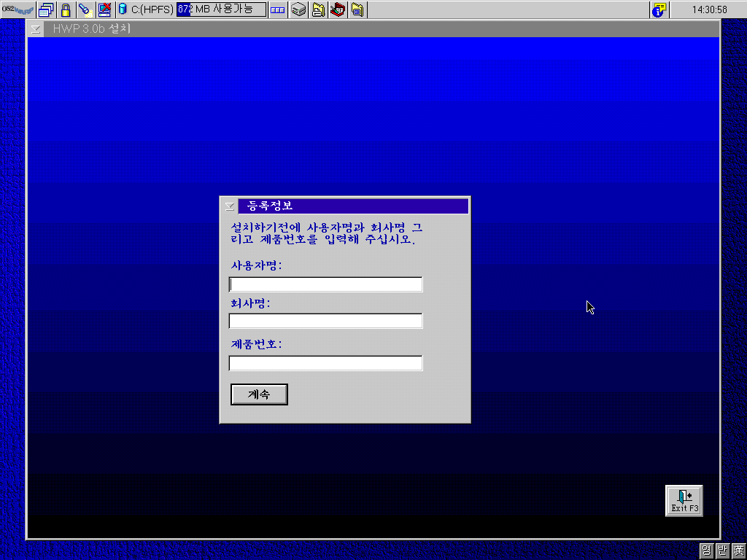The height and width of the screenshot is (560, 747).
Task: Click the flashlight find objects icon
Action: [85, 9]
